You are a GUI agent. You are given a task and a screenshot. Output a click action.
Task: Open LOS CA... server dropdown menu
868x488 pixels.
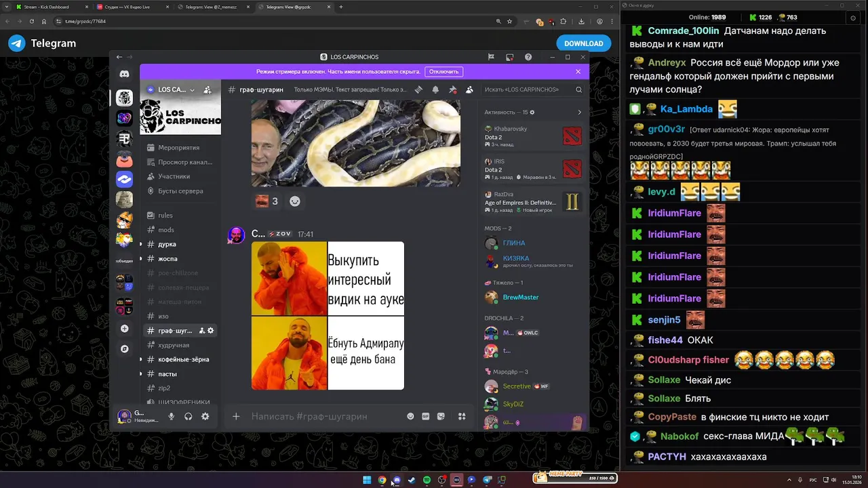click(171, 89)
